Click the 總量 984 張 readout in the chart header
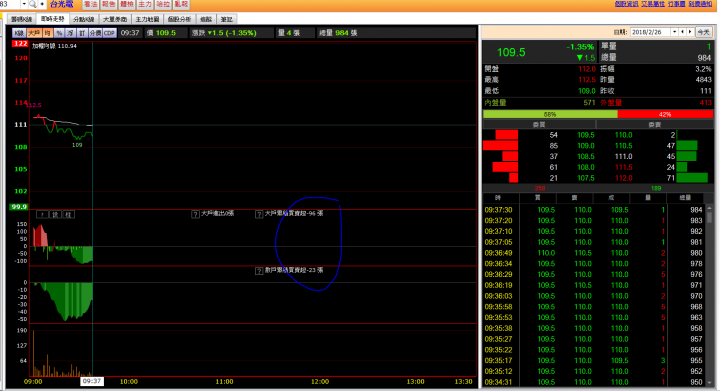720x391 pixels. click(338, 33)
